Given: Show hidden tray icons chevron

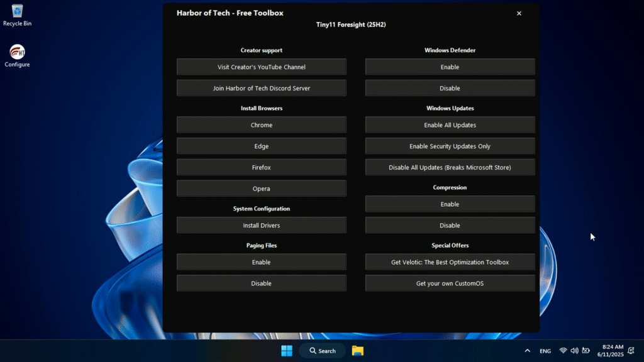Looking at the screenshot, I should 528,351.
